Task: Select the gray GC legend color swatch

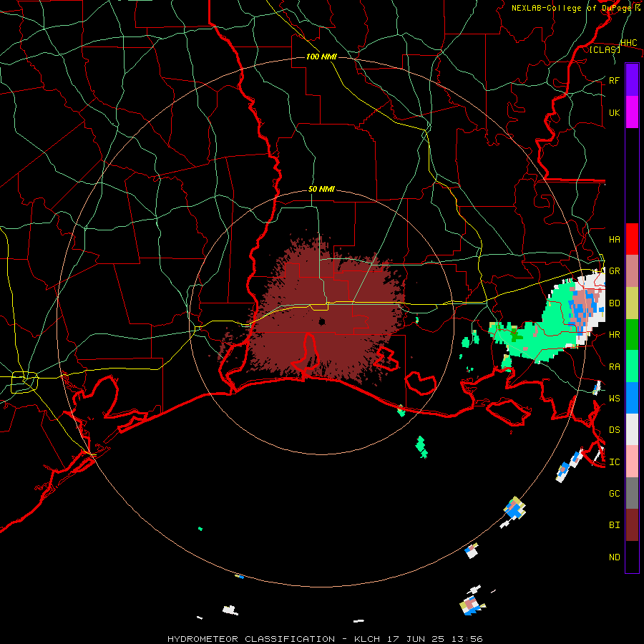Action: tap(632, 493)
